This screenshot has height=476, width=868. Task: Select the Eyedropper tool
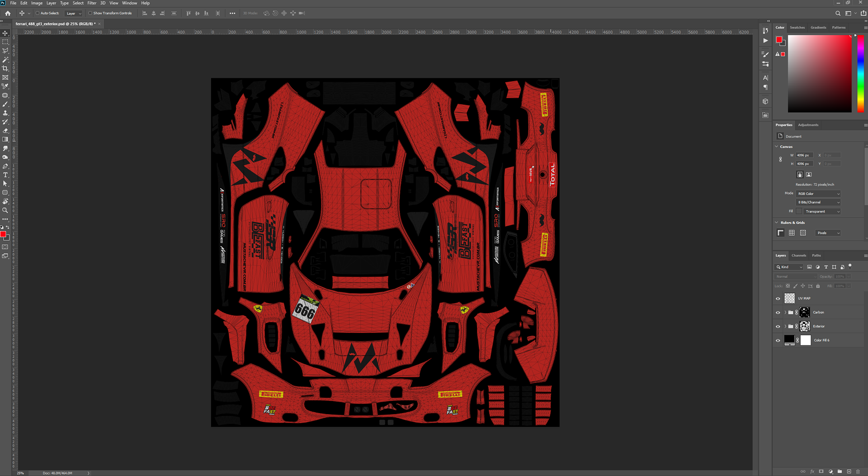5,86
